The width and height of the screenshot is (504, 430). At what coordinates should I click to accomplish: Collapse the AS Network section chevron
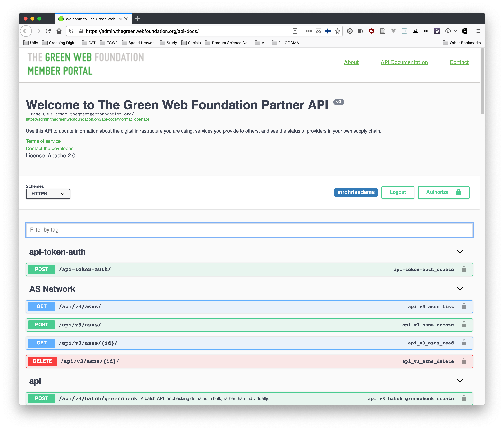460,289
